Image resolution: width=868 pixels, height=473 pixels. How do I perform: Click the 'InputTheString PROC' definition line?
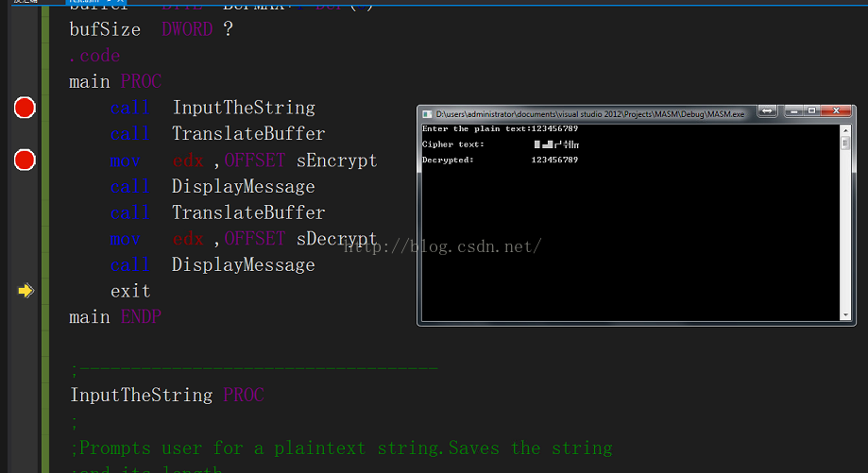coord(167,395)
